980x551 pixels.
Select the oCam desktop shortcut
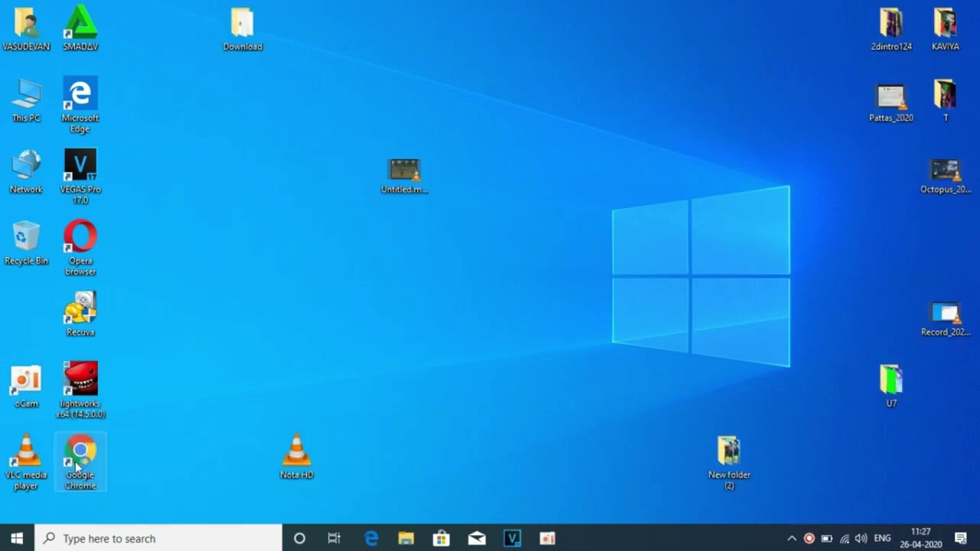(26, 387)
